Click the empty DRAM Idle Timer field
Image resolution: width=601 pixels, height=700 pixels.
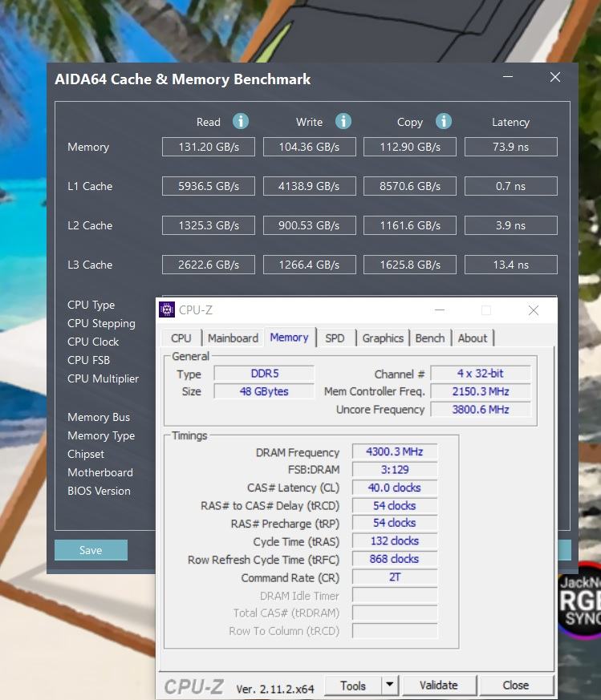[395, 595]
